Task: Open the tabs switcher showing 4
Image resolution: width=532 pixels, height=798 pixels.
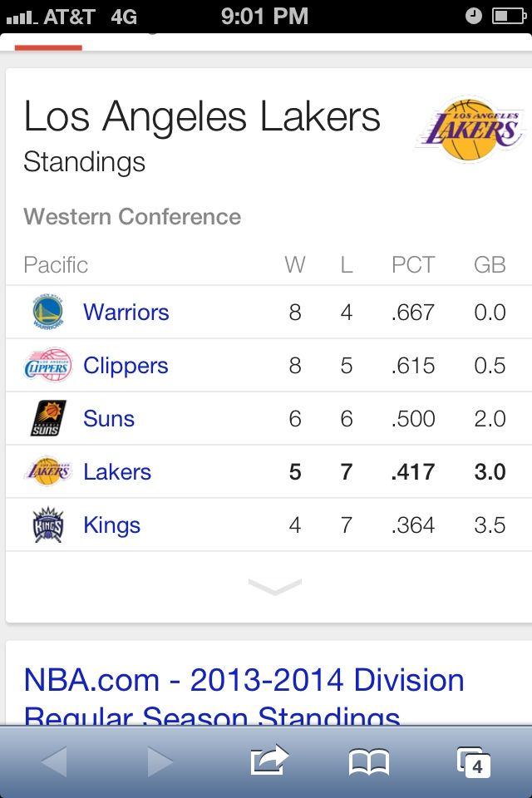Action: click(474, 762)
